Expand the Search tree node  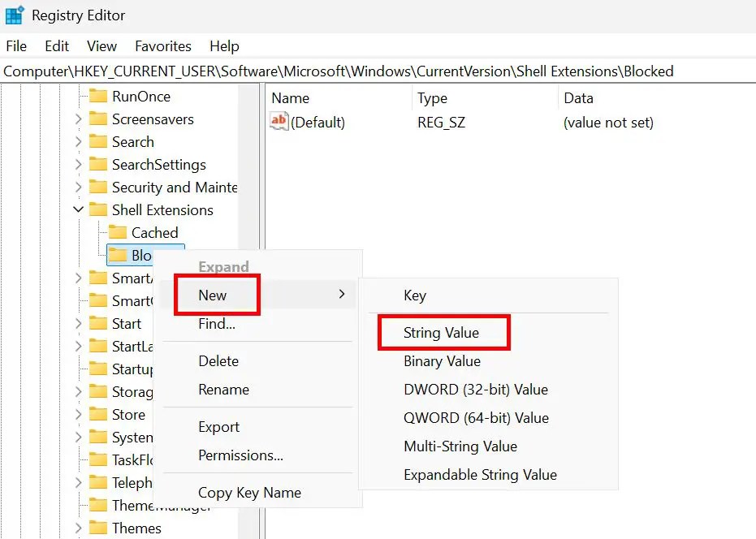coord(79,142)
